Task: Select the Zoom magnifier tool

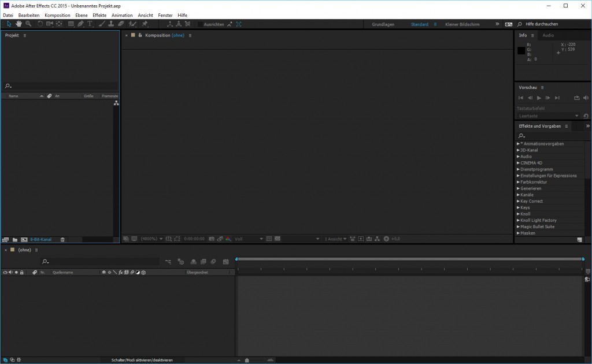Action: (28, 24)
